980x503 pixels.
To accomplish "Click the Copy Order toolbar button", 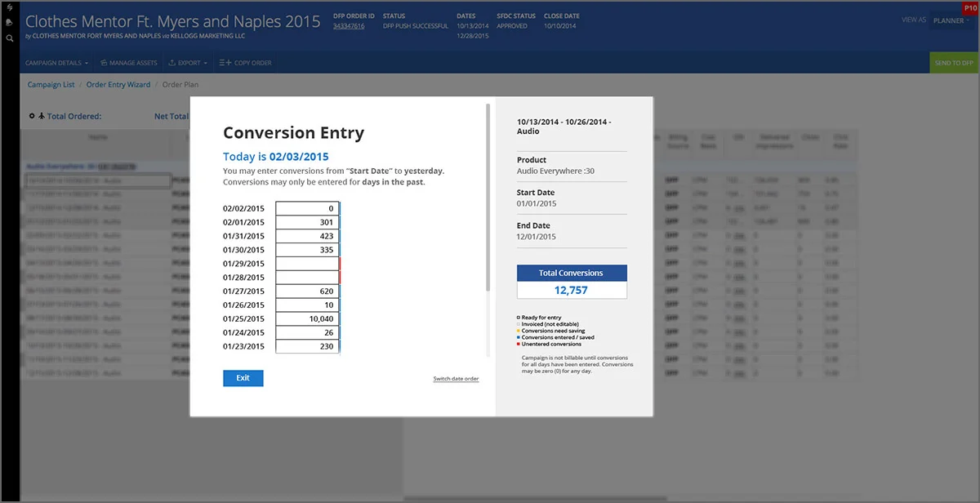I will [x=245, y=63].
